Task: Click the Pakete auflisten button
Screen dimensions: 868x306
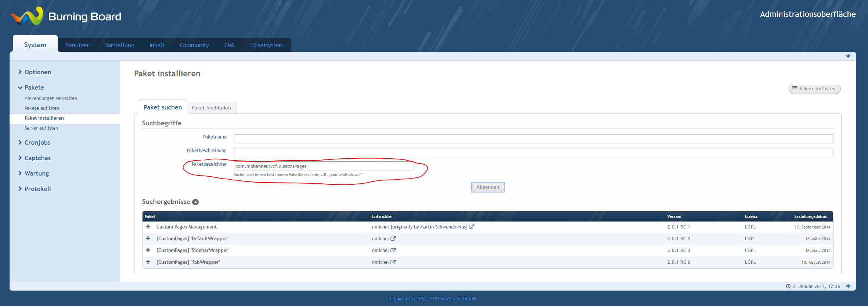Action: [814, 89]
